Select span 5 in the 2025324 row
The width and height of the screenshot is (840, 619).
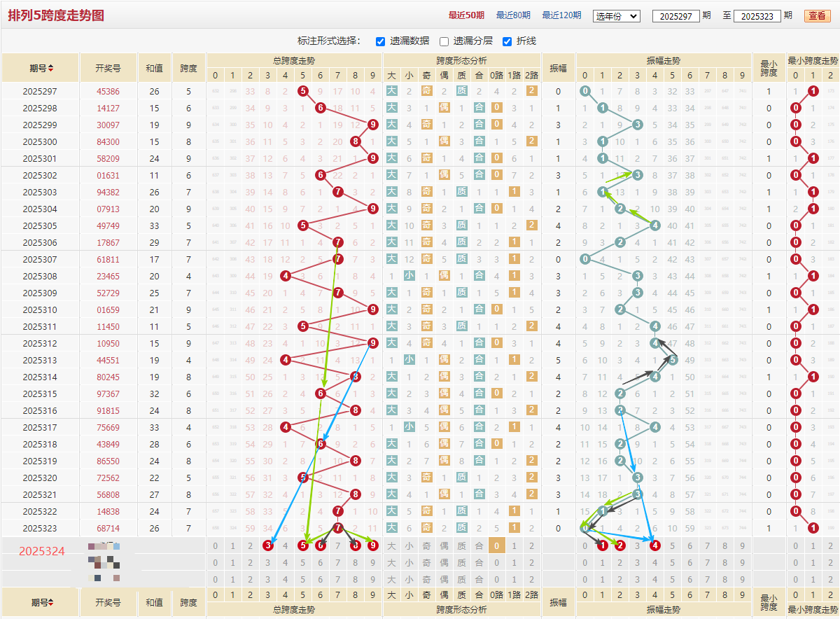click(x=303, y=545)
